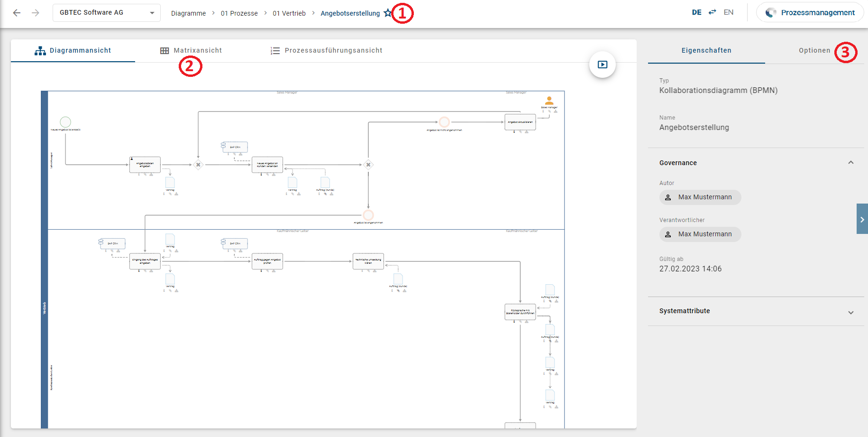Image resolution: width=868 pixels, height=437 pixels.
Task: Expand the Systemattribute section
Action: click(850, 312)
